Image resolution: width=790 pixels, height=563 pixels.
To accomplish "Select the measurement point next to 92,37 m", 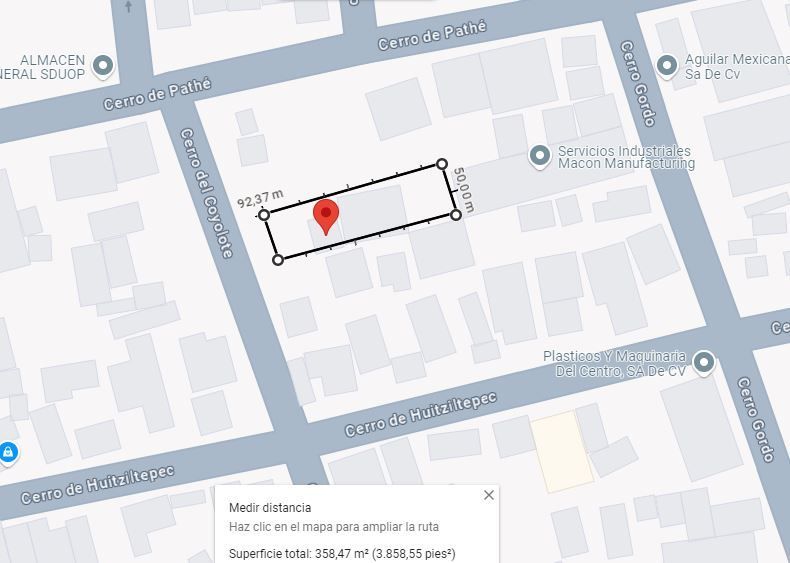I will point(264,215).
